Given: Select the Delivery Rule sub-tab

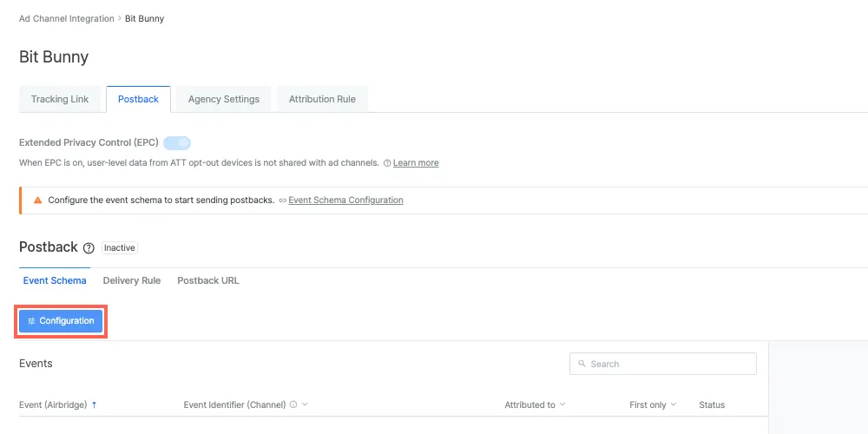Looking at the screenshot, I should point(132,280).
